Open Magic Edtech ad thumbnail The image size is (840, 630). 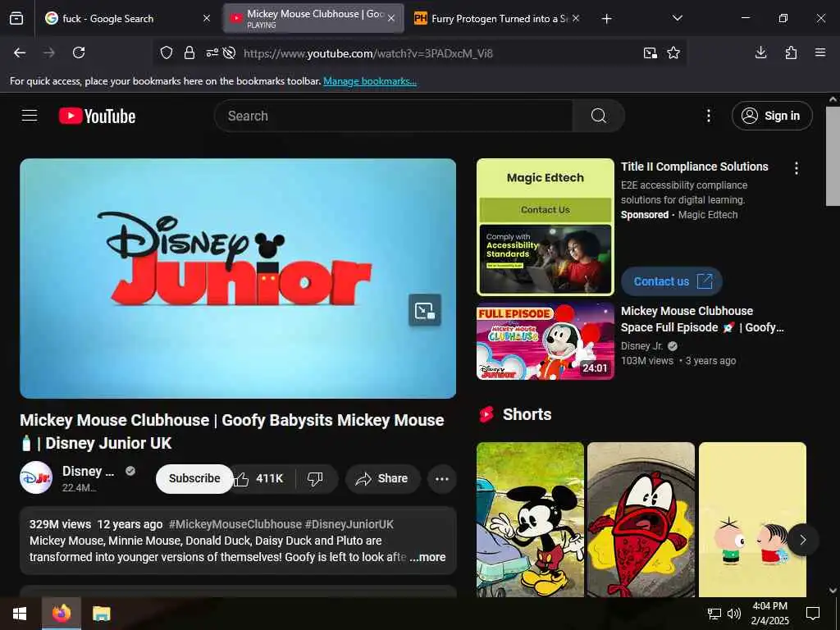click(546, 227)
